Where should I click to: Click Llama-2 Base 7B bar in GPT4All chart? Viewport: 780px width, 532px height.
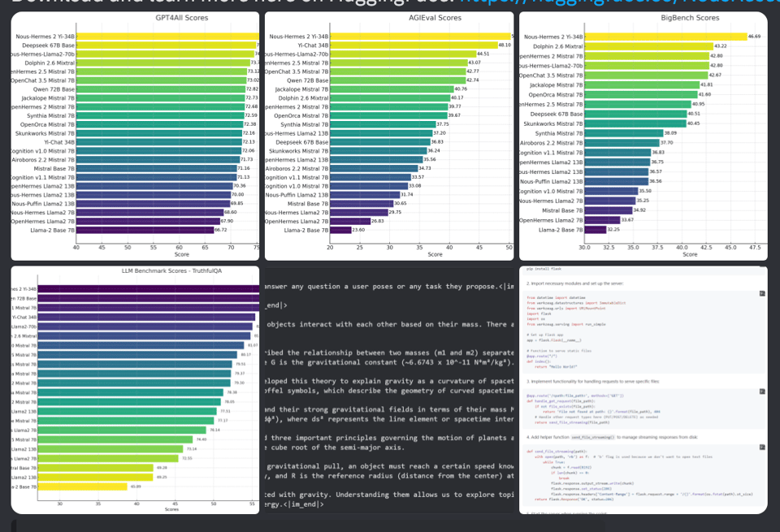click(145, 230)
